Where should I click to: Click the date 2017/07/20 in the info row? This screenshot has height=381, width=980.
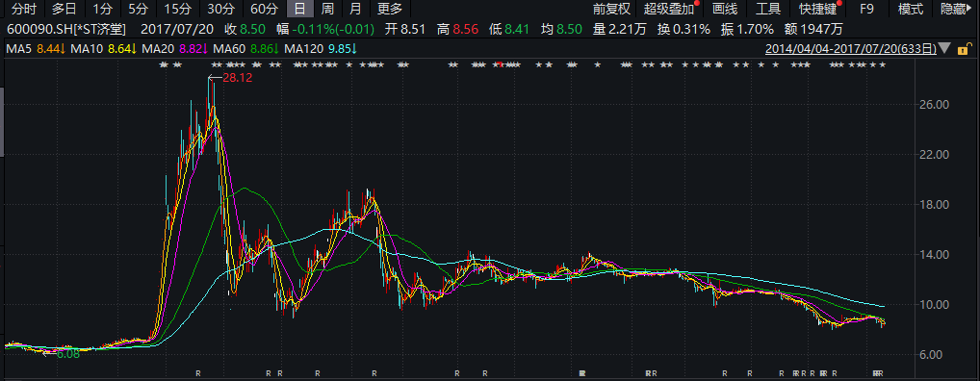[x=177, y=29]
